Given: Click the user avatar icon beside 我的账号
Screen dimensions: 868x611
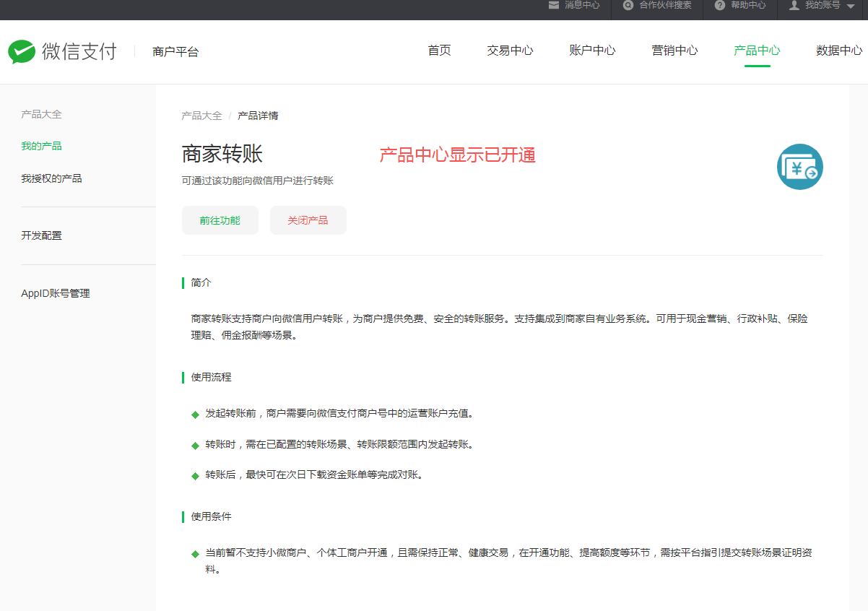Looking at the screenshot, I should point(794,5).
